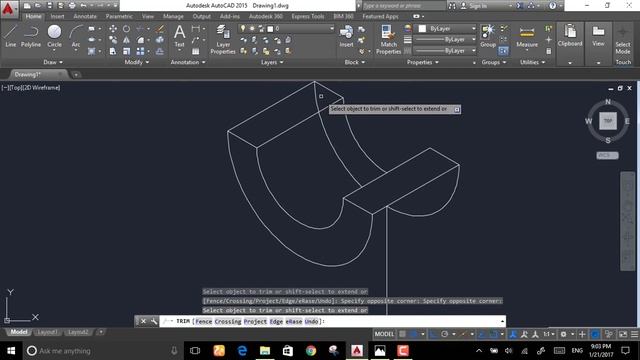Click the Text annotation tool
Viewport: 640px width, 360px height.
click(179, 36)
